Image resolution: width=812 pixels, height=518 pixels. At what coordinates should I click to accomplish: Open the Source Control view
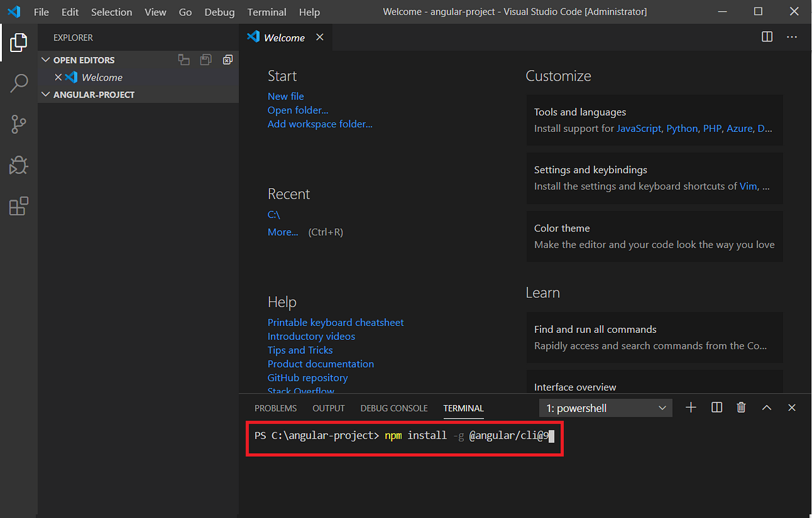[x=19, y=124]
